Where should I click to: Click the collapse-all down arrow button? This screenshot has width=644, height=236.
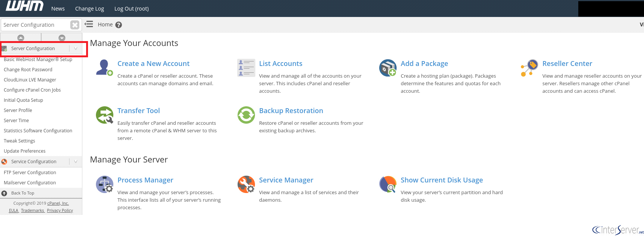pyautogui.click(x=62, y=38)
